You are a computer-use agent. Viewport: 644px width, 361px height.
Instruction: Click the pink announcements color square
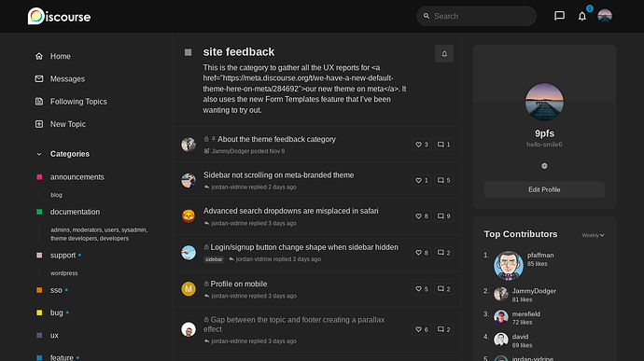point(39,177)
